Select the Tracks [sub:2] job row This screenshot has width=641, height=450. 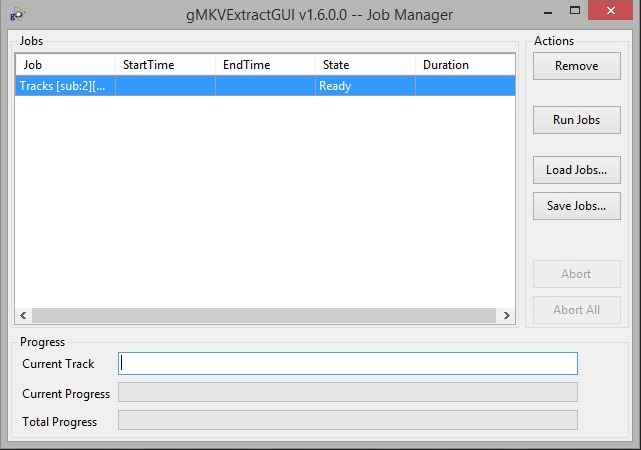coord(265,86)
